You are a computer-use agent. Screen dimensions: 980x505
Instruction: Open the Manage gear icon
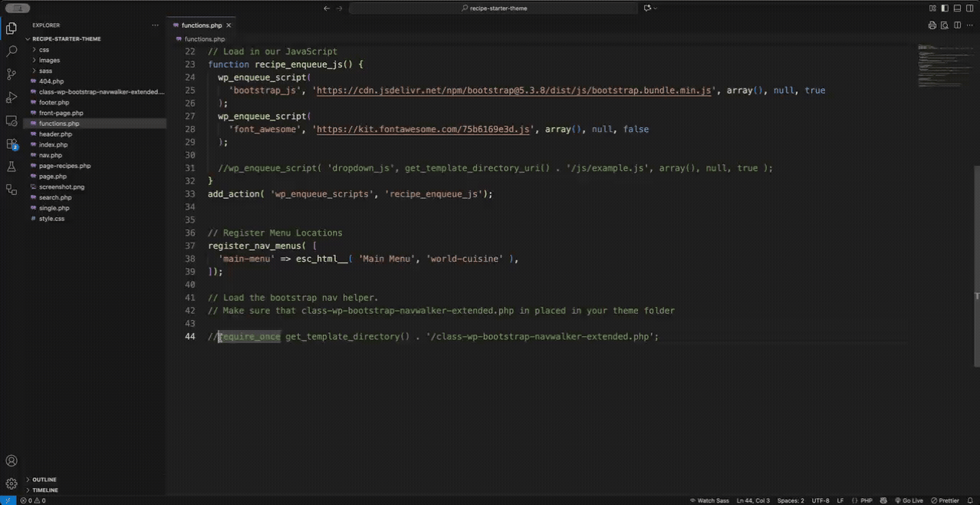(12, 484)
